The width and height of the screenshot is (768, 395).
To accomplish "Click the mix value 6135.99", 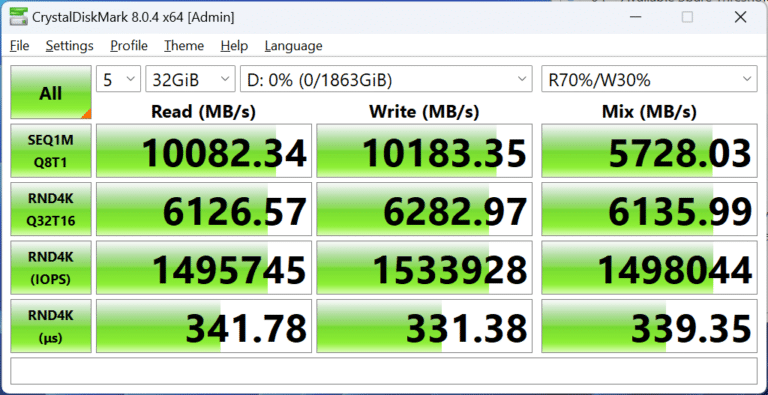I will [649, 209].
